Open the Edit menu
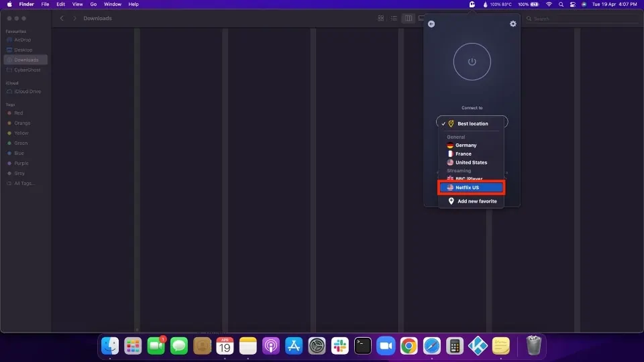 [61, 5]
